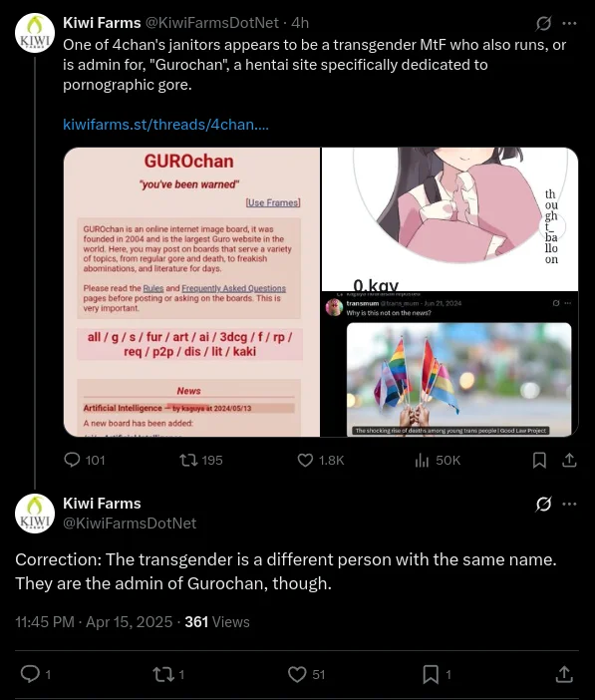Open the pride flags tweet image
This screenshot has height=700, width=595.
458,380
